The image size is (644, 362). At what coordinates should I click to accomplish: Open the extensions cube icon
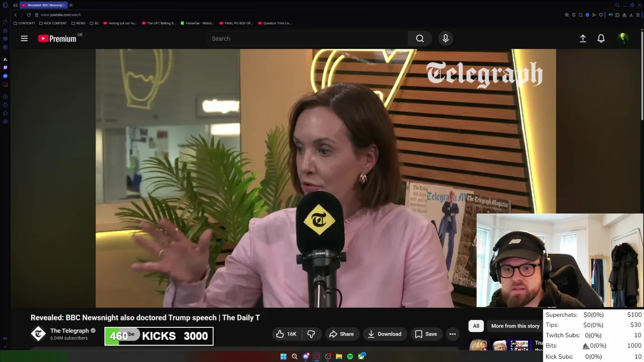pyautogui.click(x=617, y=15)
